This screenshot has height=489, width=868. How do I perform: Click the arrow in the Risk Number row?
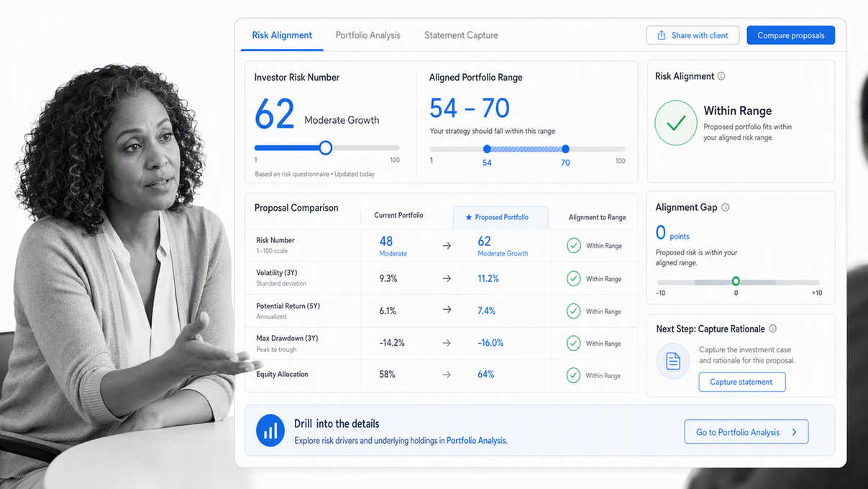click(447, 246)
